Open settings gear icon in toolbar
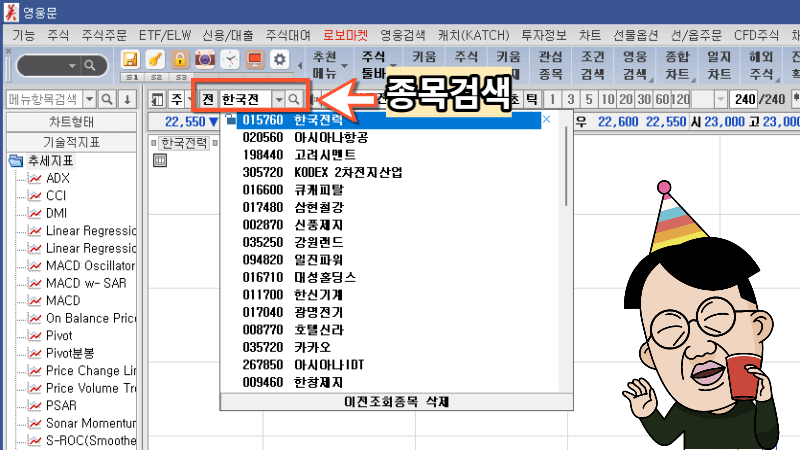 point(279,60)
